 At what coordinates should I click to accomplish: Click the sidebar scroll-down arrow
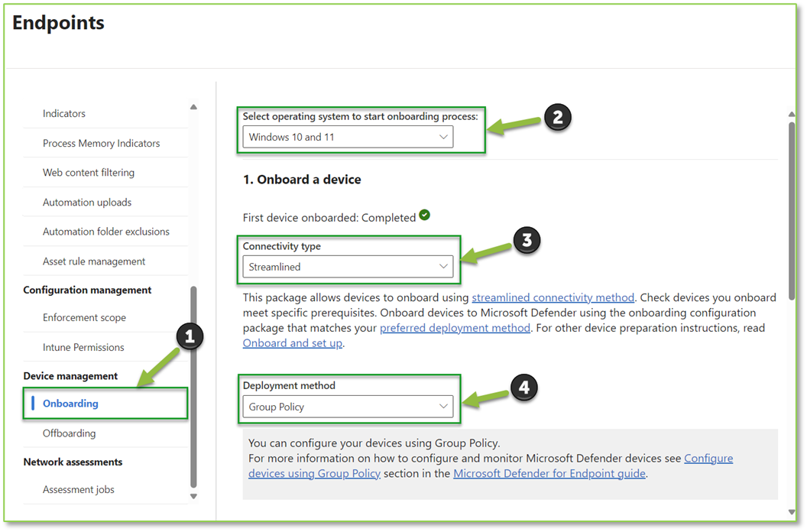pyautogui.click(x=193, y=495)
